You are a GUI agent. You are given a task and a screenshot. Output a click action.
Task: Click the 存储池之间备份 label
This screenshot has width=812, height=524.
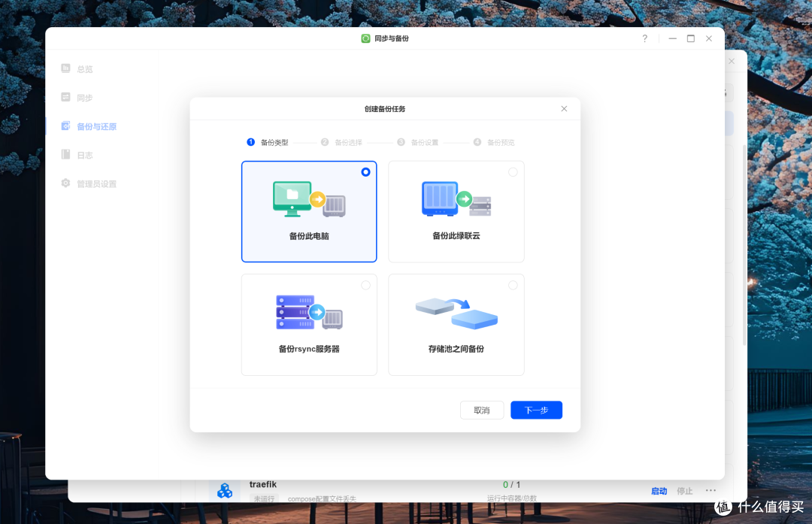tap(456, 349)
